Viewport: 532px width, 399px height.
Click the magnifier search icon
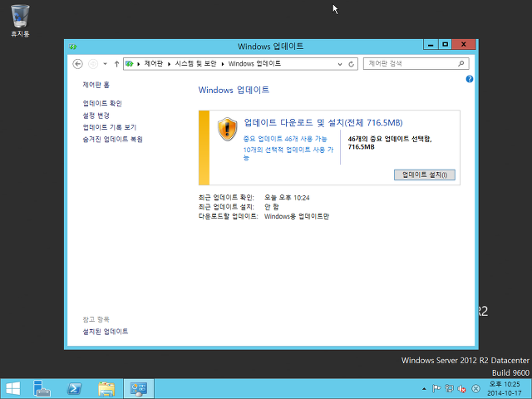pyautogui.click(x=461, y=63)
